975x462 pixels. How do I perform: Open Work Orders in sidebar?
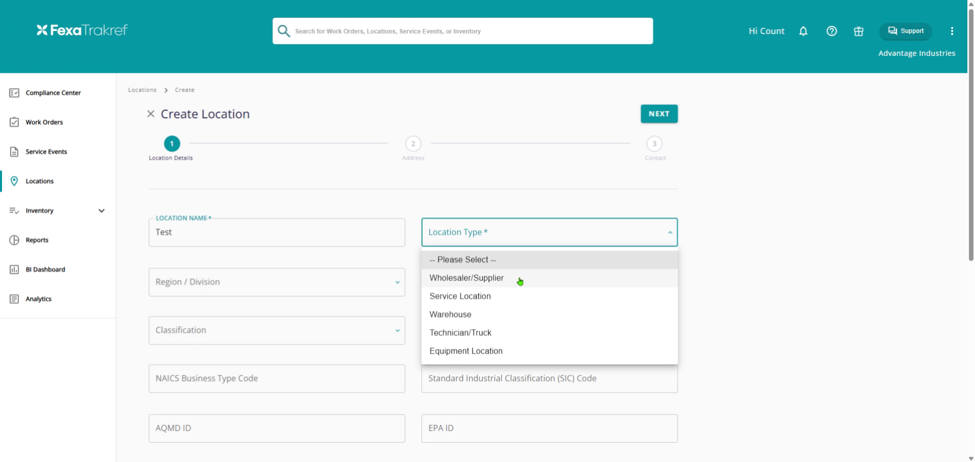(44, 122)
